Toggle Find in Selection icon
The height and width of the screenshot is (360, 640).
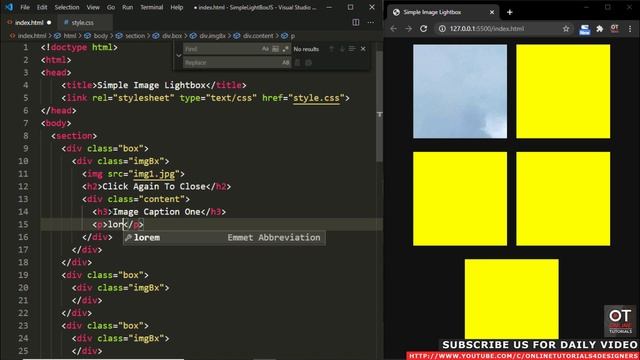(352, 49)
